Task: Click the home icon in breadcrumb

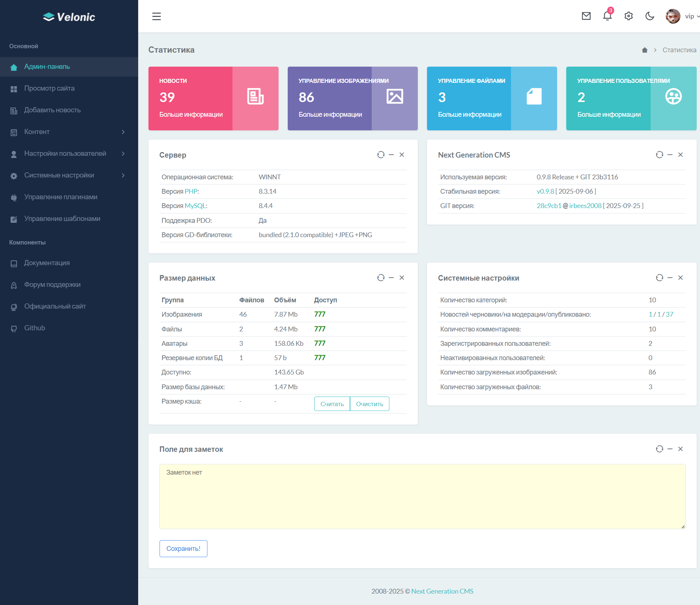Action: tap(644, 50)
